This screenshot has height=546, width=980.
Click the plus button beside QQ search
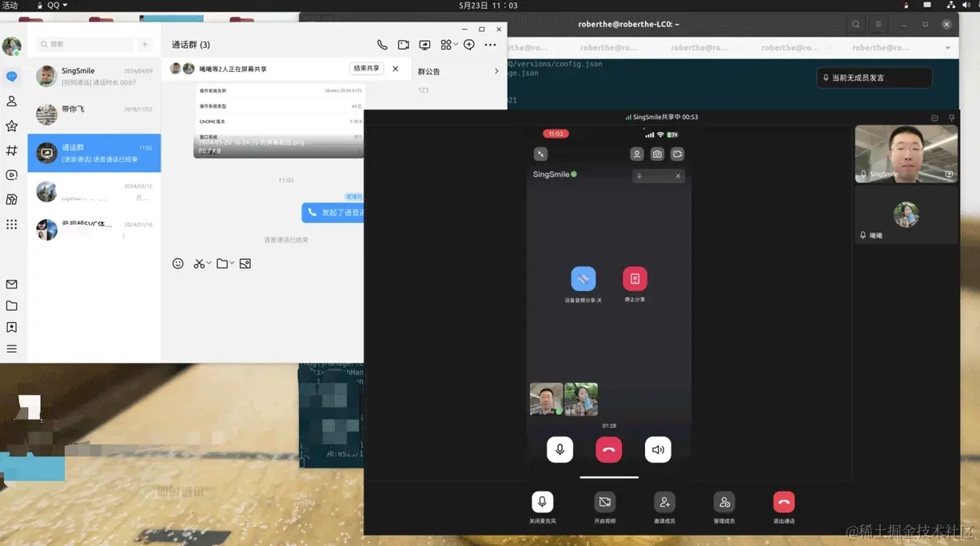(145, 45)
